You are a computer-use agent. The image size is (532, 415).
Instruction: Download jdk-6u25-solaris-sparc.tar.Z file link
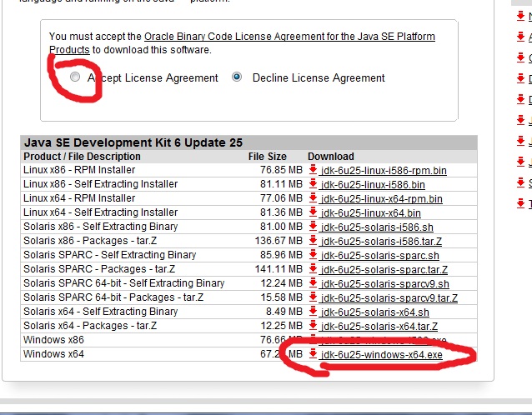pyautogui.click(x=384, y=270)
